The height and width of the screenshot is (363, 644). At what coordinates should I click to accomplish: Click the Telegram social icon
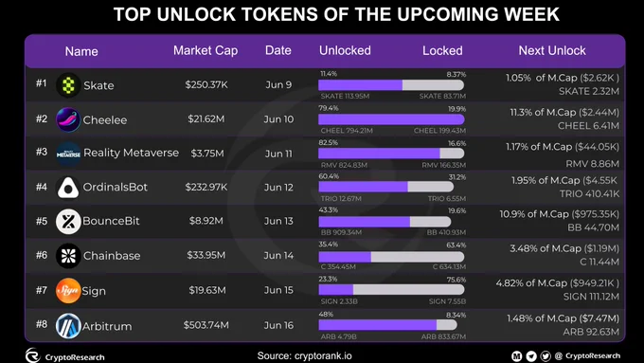(531, 356)
